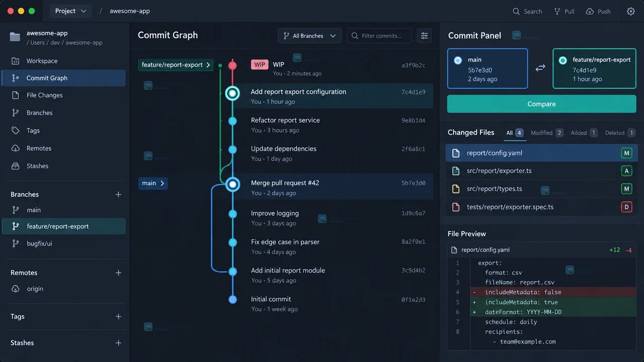Image resolution: width=644 pixels, height=362 pixels.
Task: Click the origin remote cloud icon
Action: [16, 289]
